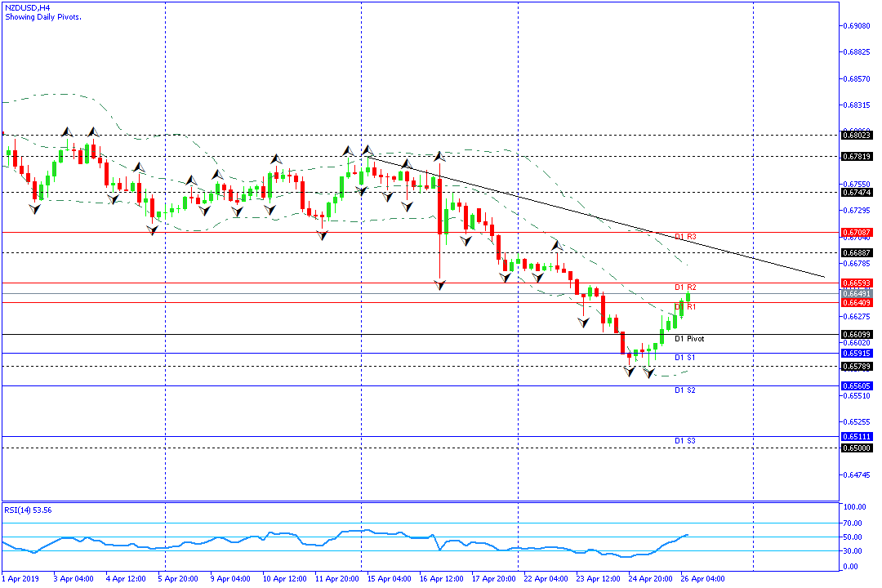Click the 0.68023 price tag
The height and width of the screenshot is (588, 882).
[857, 135]
